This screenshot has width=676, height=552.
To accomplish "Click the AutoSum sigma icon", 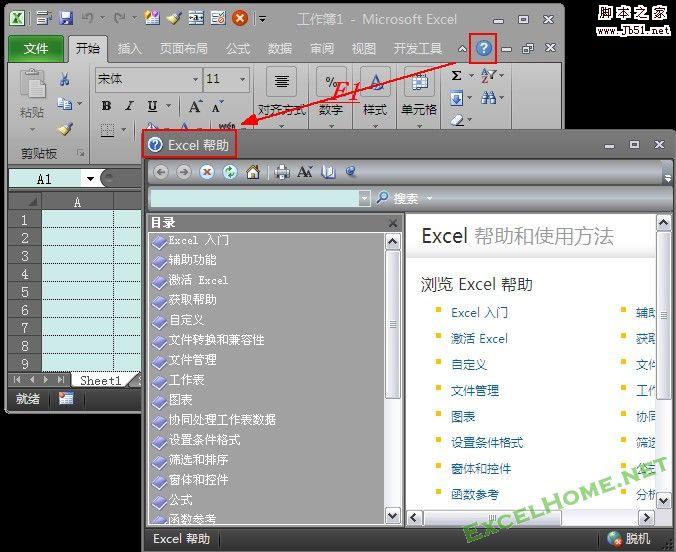I will (456, 76).
